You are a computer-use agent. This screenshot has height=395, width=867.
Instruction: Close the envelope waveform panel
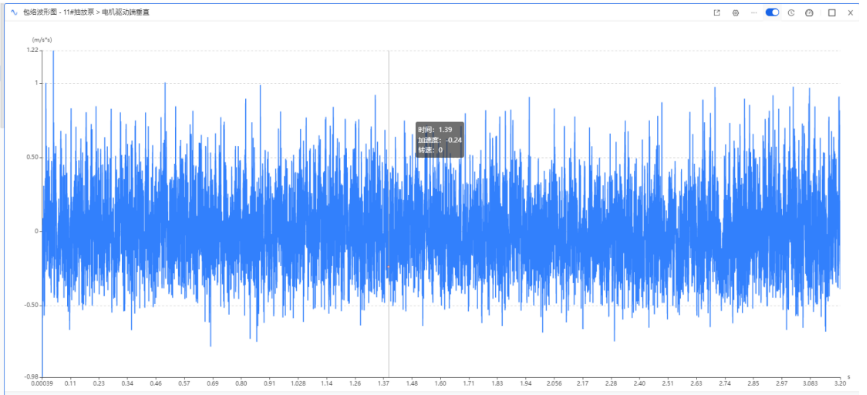coord(850,13)
